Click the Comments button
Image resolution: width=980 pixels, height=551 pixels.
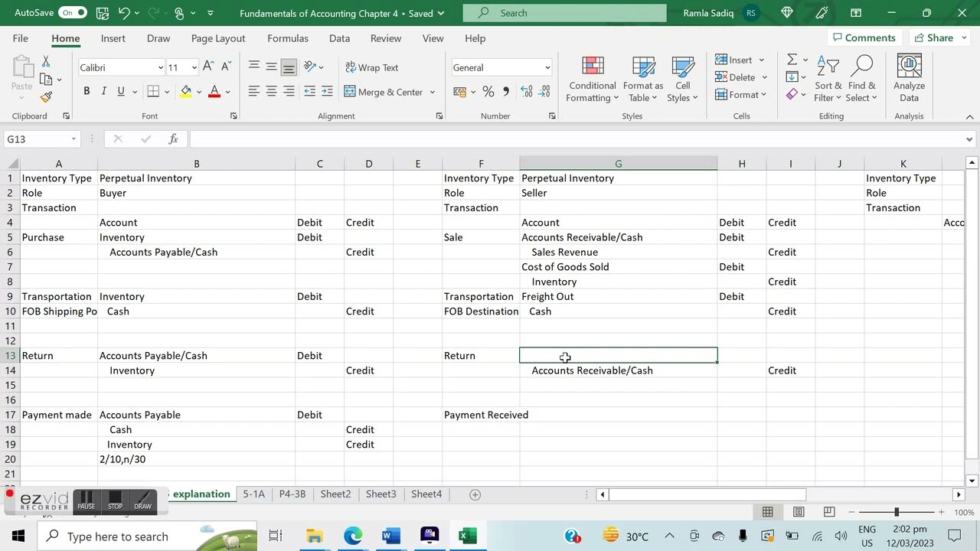tap(864, 37)
